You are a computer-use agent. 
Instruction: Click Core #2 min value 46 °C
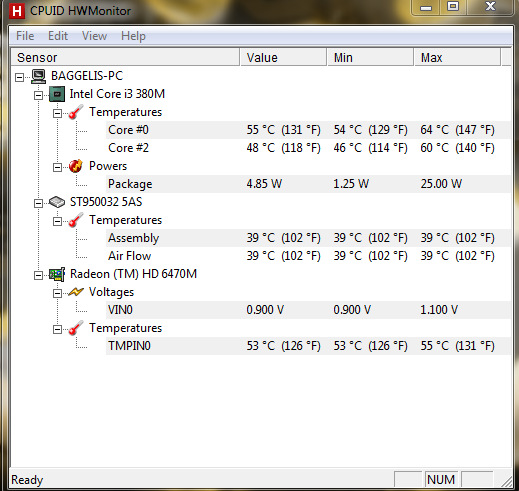click(x=370, y=148)
